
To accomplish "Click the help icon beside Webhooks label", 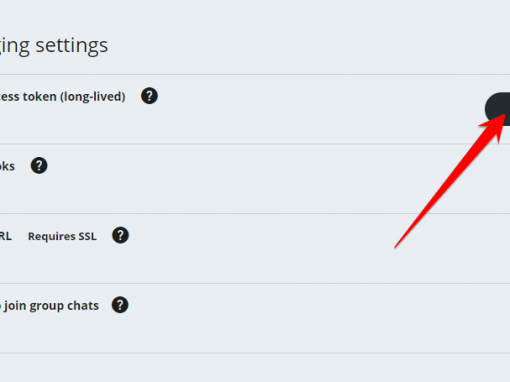I will tap(39, 166).
